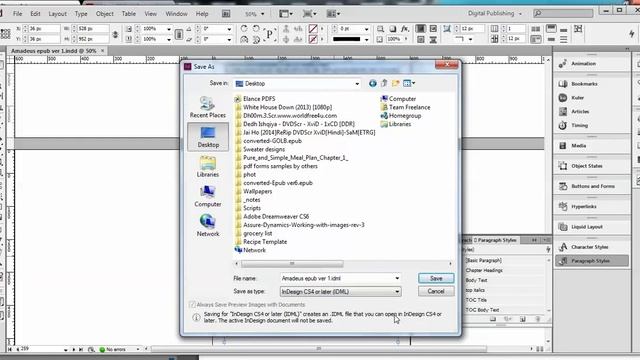
Task: Open the stroke weight 0 pt dropdown
Action: click(366, 29)
